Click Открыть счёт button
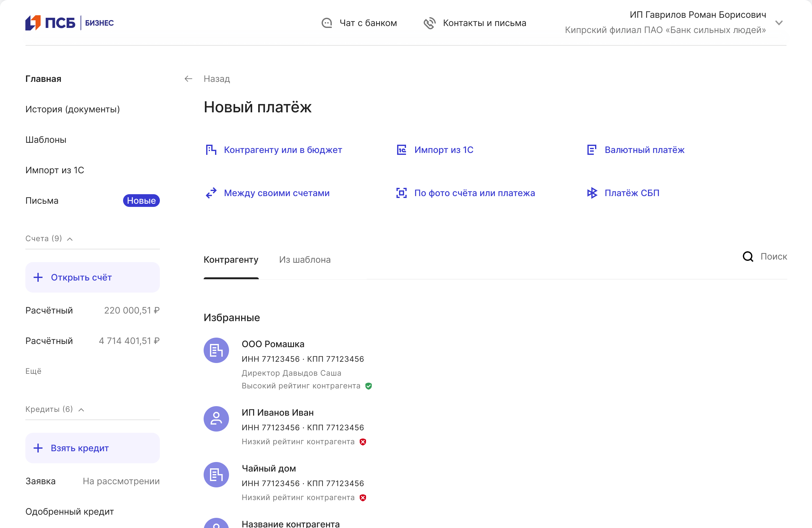The height and width of the screenshot is (528, 812). pos(92,277)
